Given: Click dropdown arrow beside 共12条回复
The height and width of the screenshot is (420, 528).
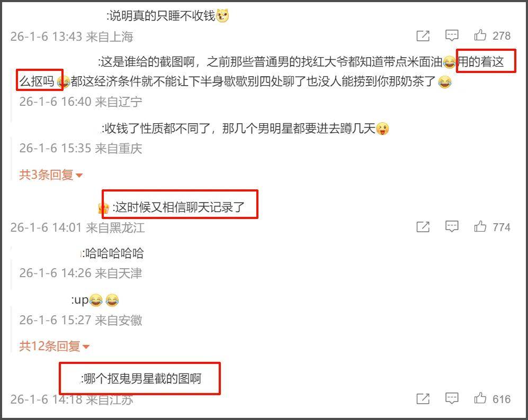Looking at the screenshot, I should click(86, 346).
